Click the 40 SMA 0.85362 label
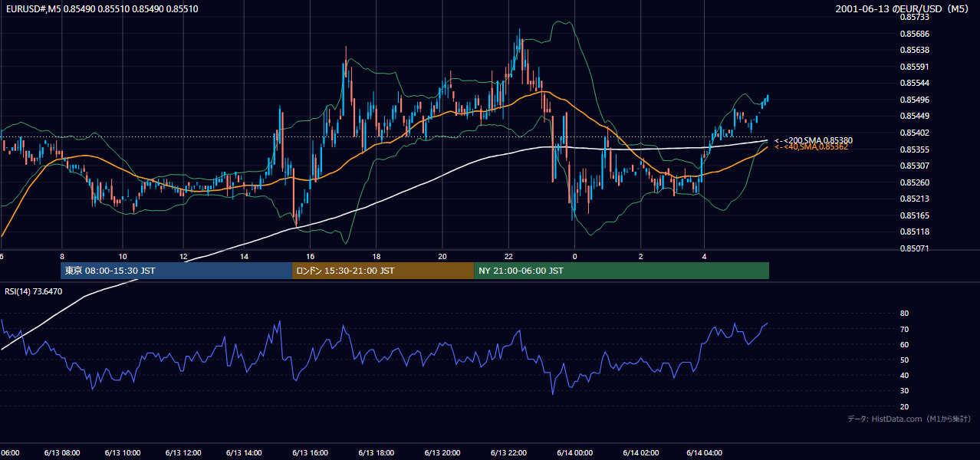This screenshot has width=980, height=460. pyautogui.click(x=811, y=146)
